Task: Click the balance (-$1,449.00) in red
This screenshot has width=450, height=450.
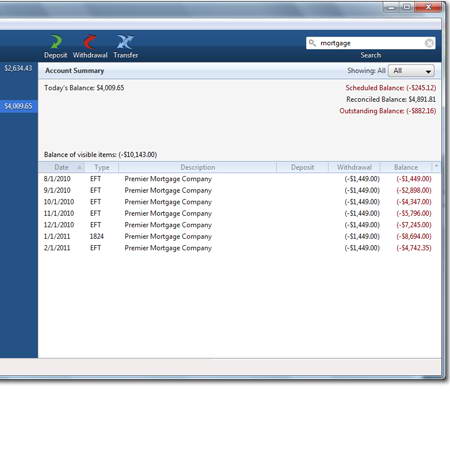Action: (x=414, y=179)
